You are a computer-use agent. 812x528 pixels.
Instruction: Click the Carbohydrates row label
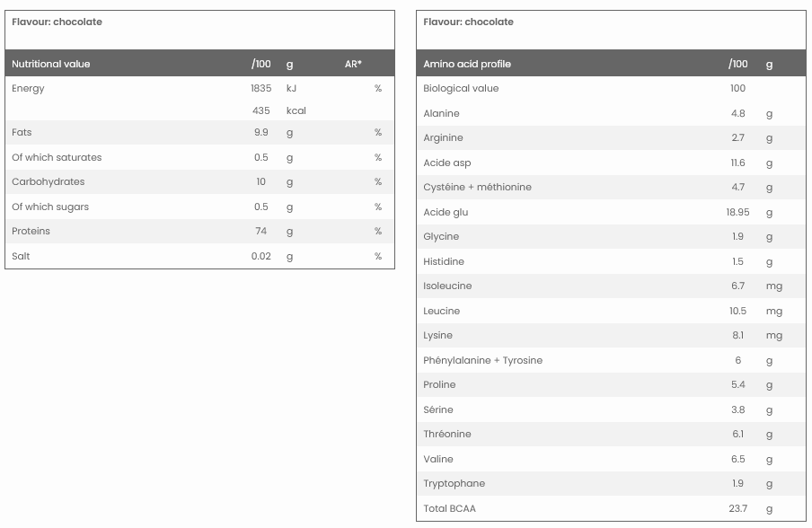click(49, 181)
